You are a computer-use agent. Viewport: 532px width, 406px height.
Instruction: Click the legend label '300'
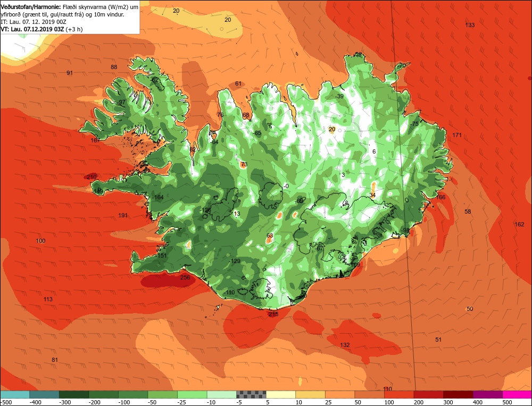point(448,402)
